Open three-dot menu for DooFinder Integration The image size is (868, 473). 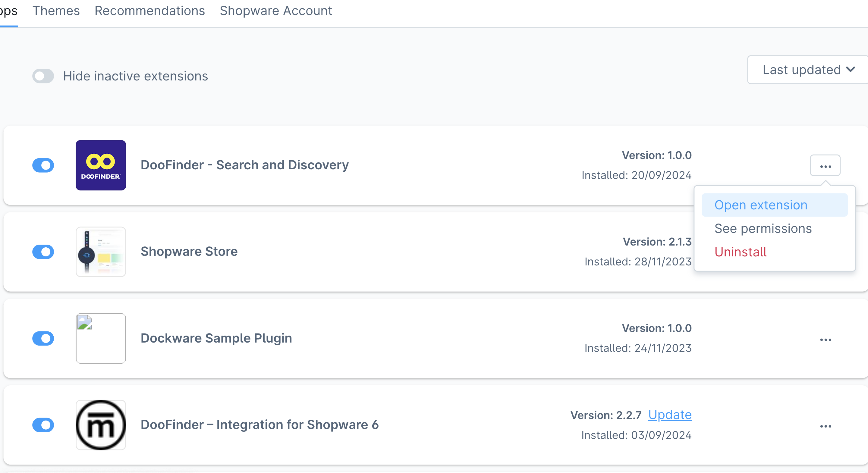click(x=826, y=426)
